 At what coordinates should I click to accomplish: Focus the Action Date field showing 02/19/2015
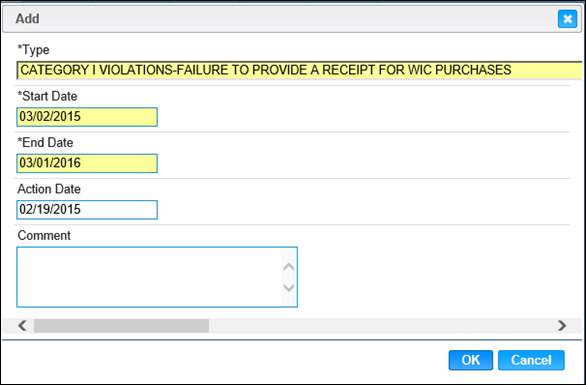[x=87, y=210]
